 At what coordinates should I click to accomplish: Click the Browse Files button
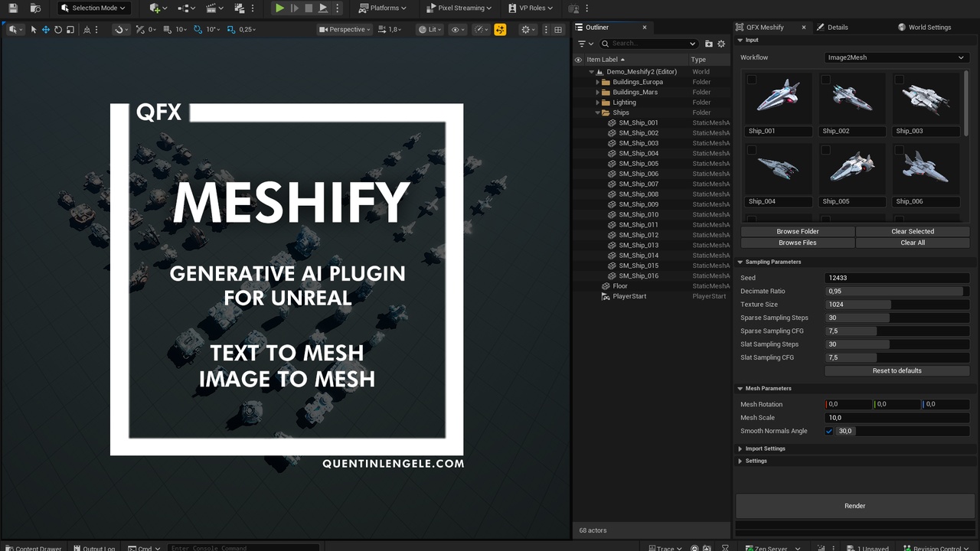click(798, 243)
